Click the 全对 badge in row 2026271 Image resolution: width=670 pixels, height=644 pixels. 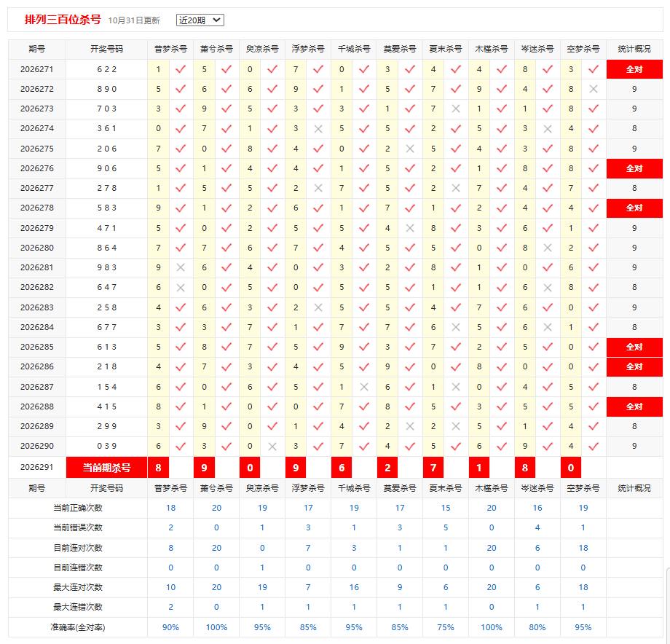(634, 69)
